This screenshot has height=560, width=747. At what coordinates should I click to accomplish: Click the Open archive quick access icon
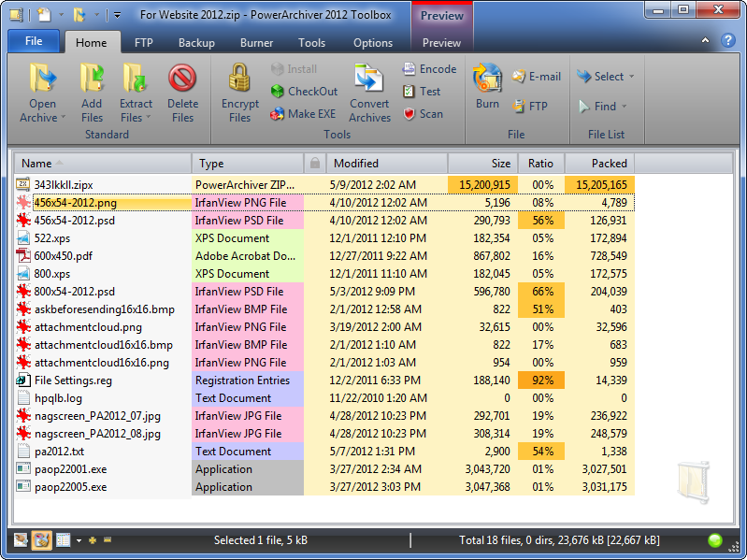pos(79,15)
